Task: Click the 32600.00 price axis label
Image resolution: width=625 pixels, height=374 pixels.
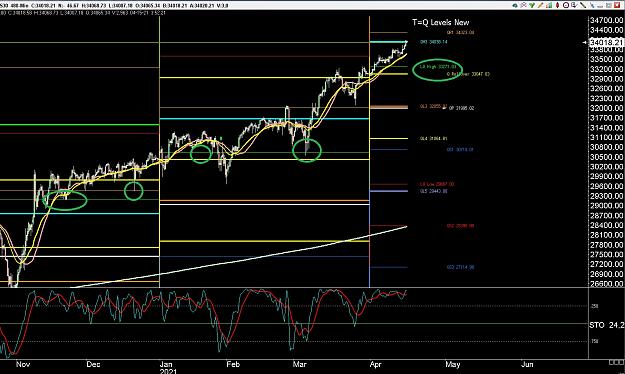Action: [x=607, y=89]
